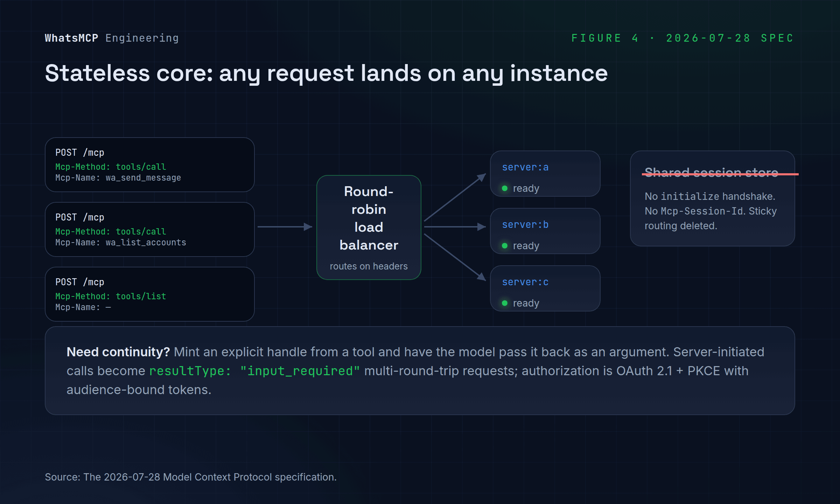Click the green ready dot on server:c
This screenshot has height=504, width=840.
pos(505,303)
